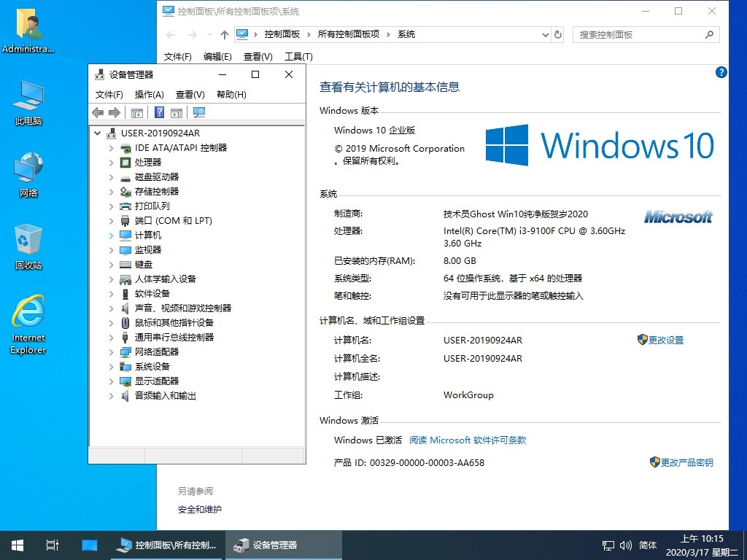Screen dimensions: 747x560
Task: Open the 网络 desktop icon
Action: tap(28, 175)
